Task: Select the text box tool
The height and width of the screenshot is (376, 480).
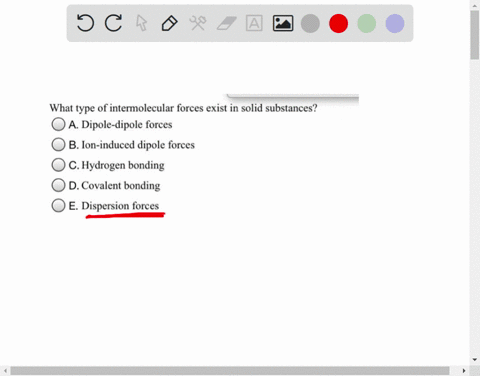Action: [x=254, y=23]
